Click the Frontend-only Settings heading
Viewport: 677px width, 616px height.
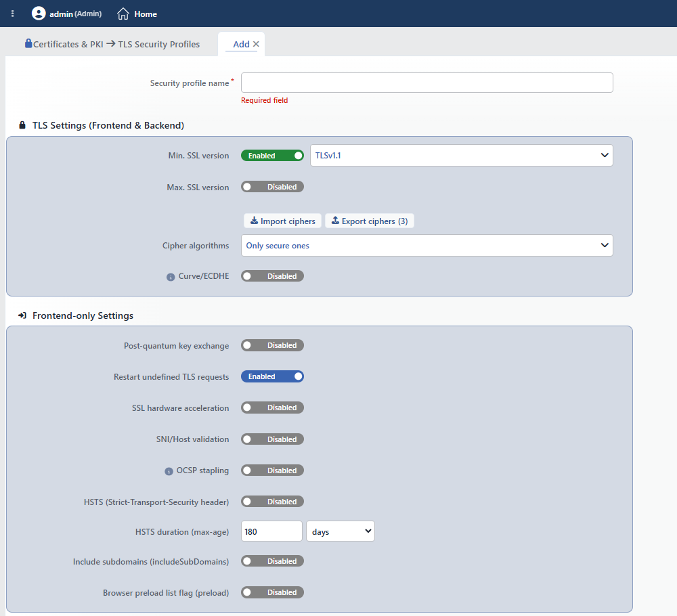tap(83, 315)
